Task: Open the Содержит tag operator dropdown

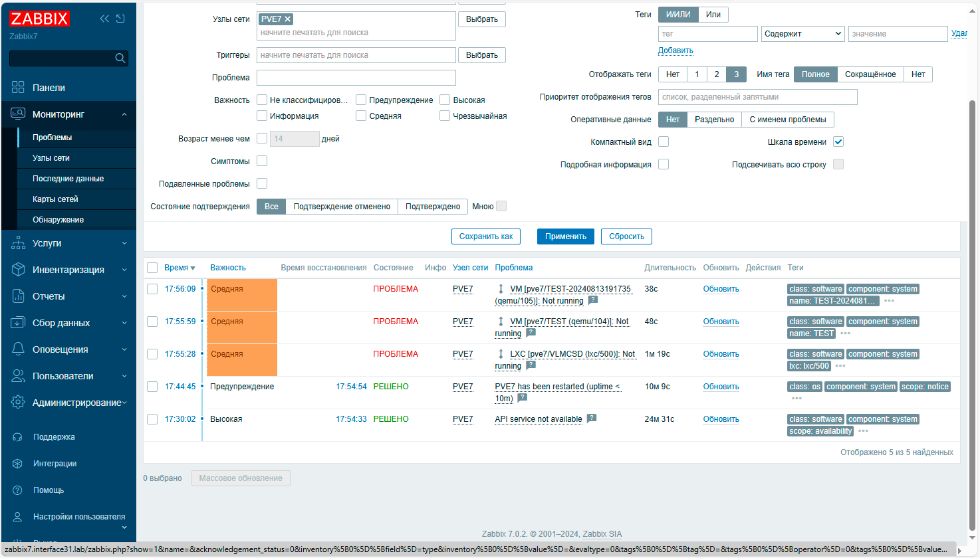Action: pos(802,34)
